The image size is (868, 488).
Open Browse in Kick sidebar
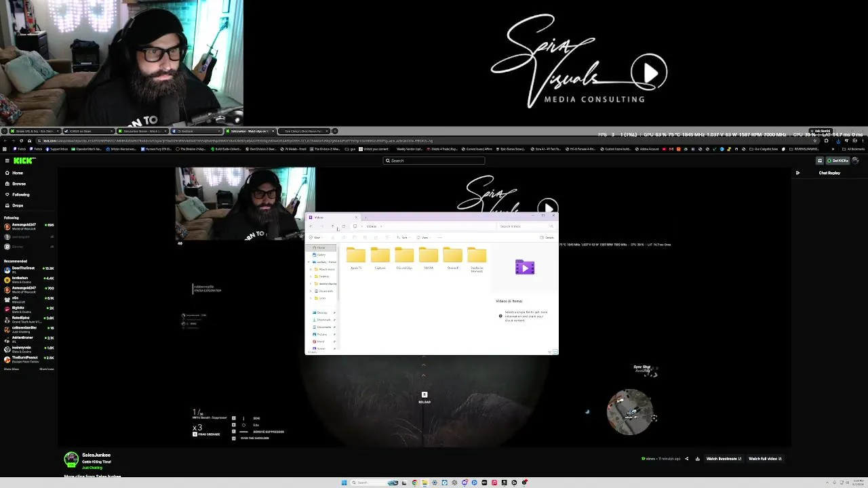15,184
